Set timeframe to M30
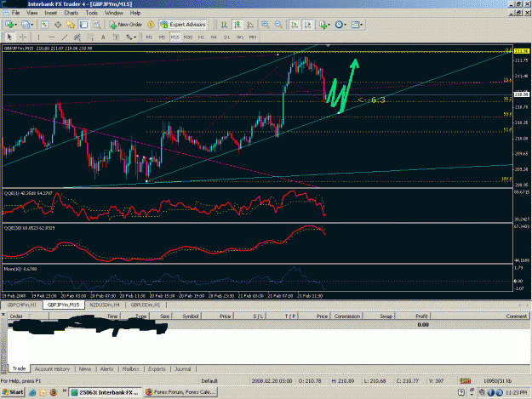 click(187, 37)
